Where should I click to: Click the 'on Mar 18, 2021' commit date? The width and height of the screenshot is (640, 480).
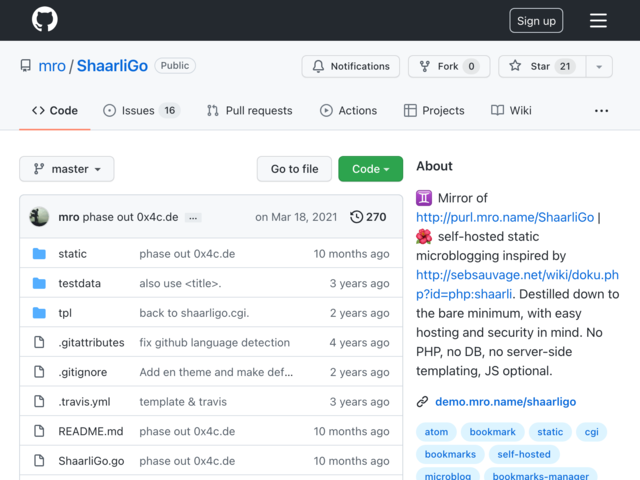click(x=296, y=217)
